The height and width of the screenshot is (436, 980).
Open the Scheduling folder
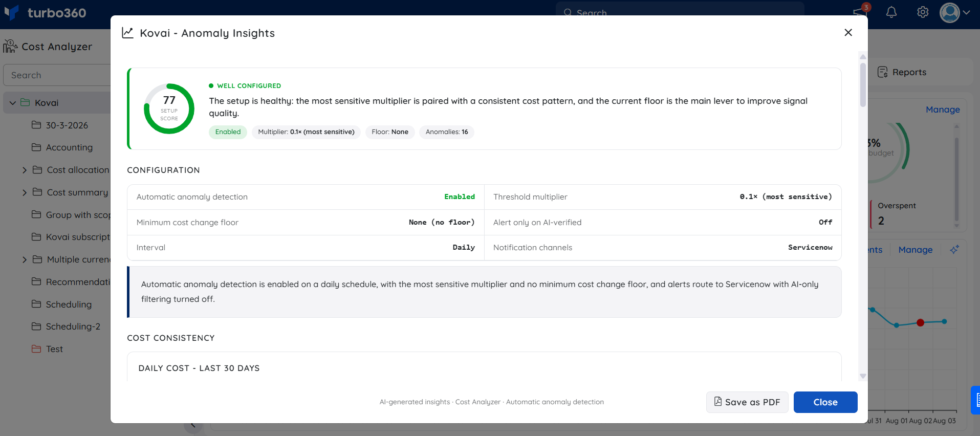click(x=69, y=304)
